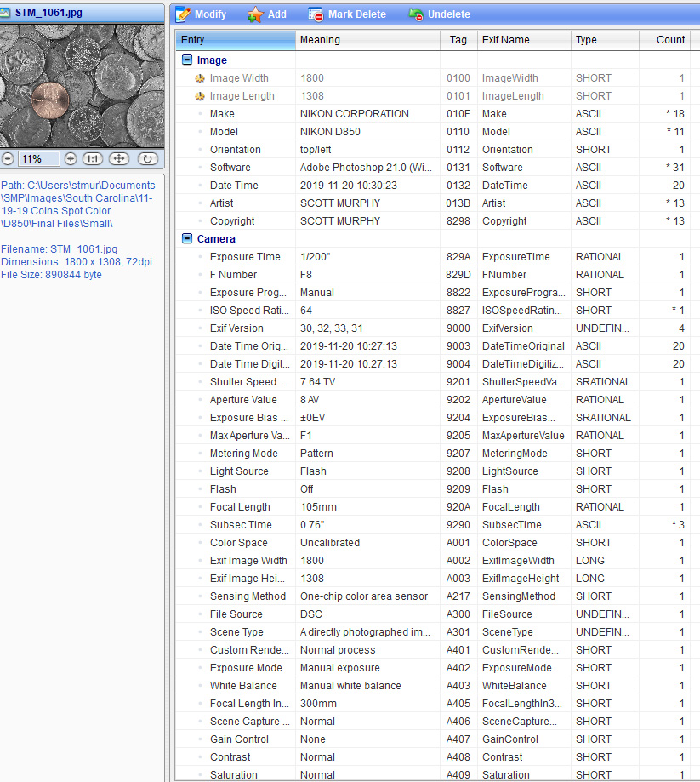Viewport: 700px width, 782px height.
Task: Click the Mark Delete icon
Action: tap(316, 14)
